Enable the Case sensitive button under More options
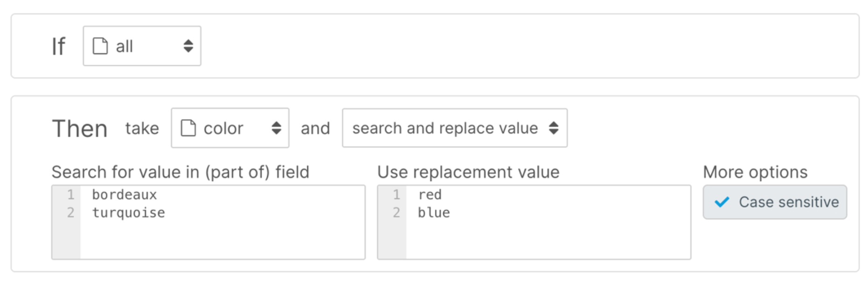 tap(774, 201)
